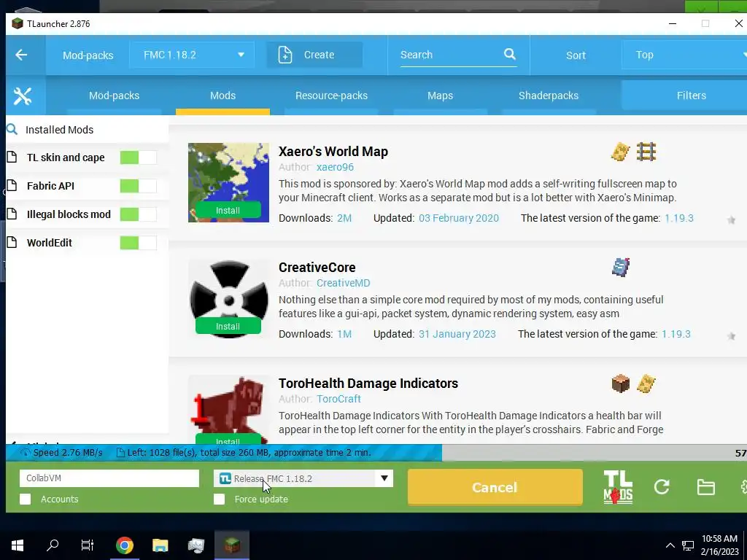Click the magnifier icon in the Search box
747x560 pixels.
click(510, 54)
